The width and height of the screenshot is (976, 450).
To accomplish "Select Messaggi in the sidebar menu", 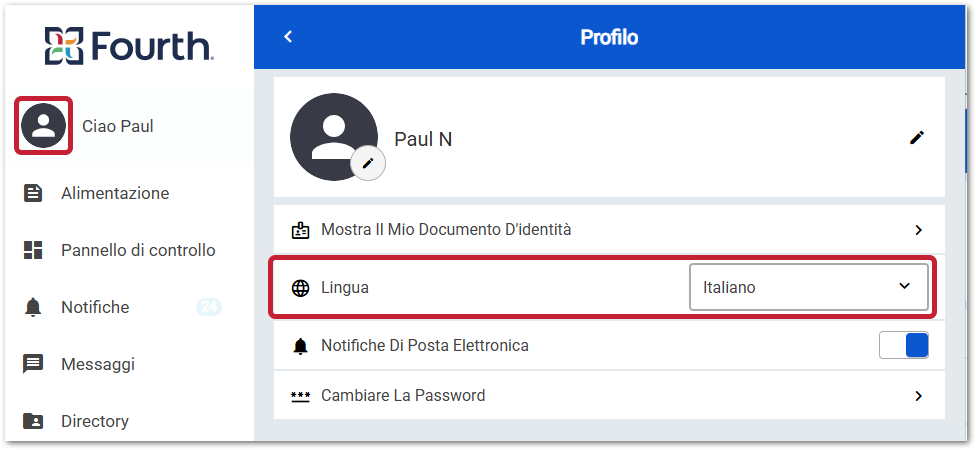I will [x=98, y=364].
